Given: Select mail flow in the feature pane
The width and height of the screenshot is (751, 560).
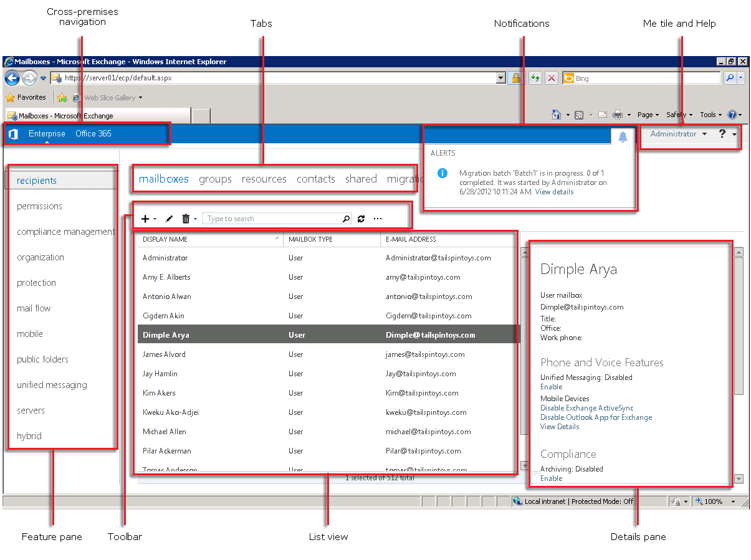Looking at the screenshot, I should (x=34, y=308).
